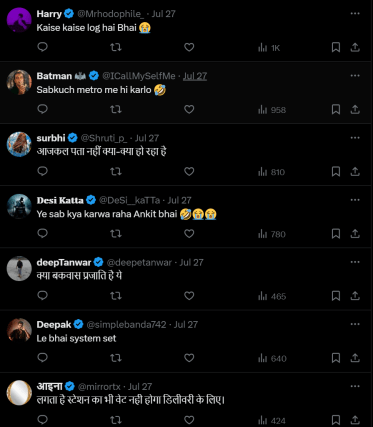Like Harry's "Kaise kaise log" tweet
This screenshot has height=427, width=373.
tap(189, 47)
